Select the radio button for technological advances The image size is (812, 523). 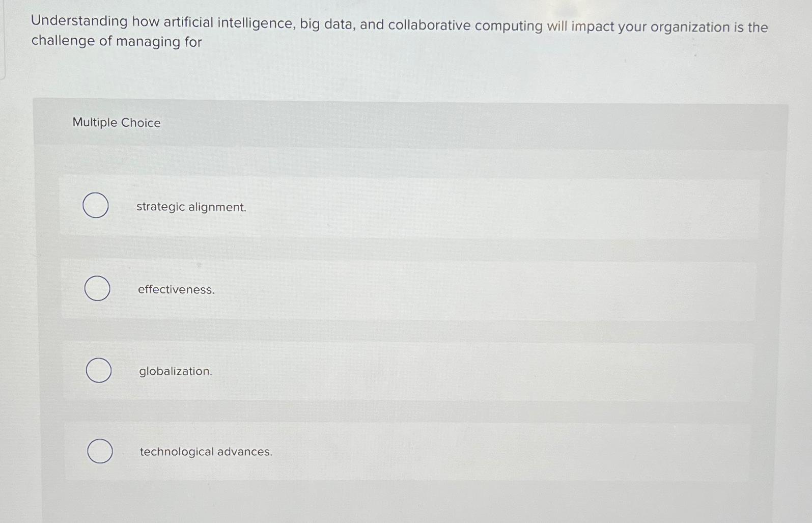pos(100,451)
